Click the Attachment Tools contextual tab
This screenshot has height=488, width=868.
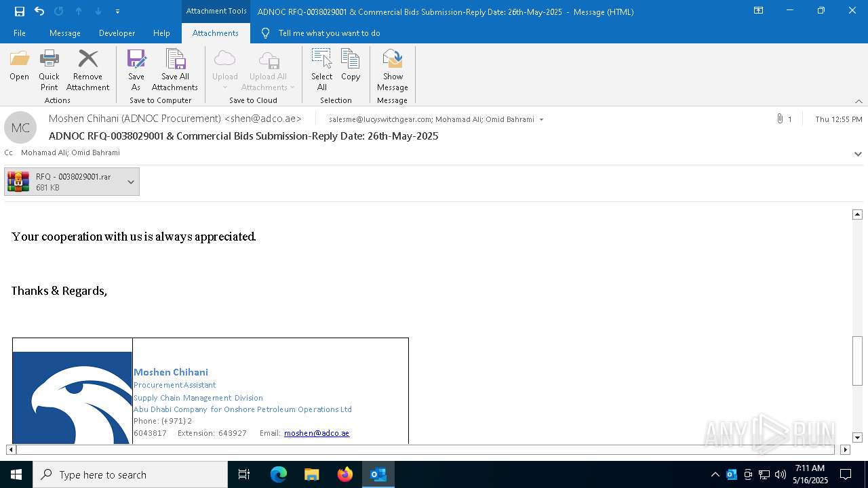(x=216, y=11)
